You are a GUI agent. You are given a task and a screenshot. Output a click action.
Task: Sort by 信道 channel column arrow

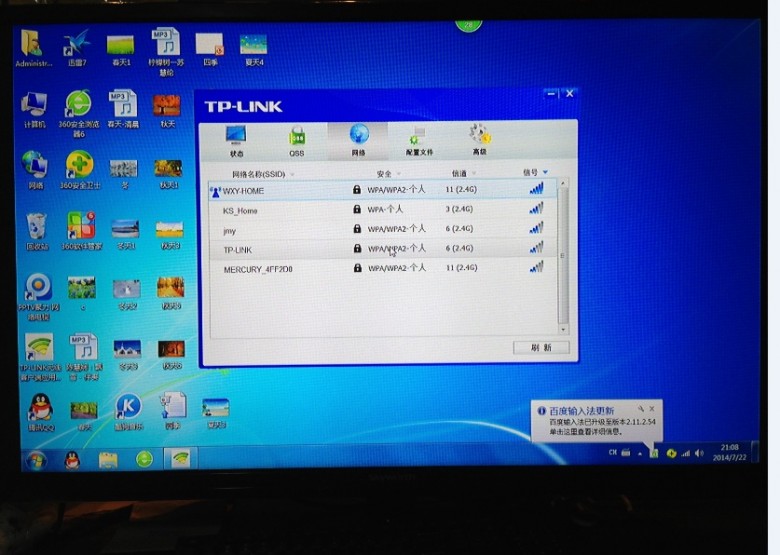474,174
